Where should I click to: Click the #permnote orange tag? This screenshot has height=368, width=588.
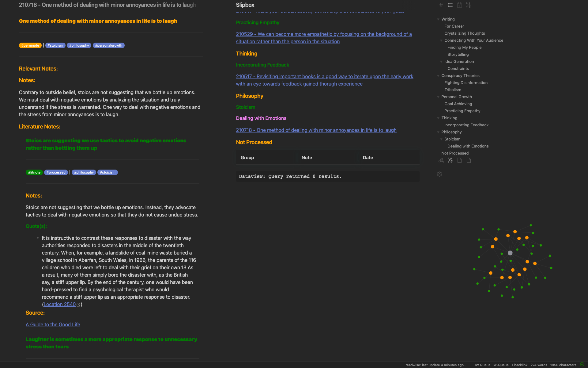[x=30, y=45]
